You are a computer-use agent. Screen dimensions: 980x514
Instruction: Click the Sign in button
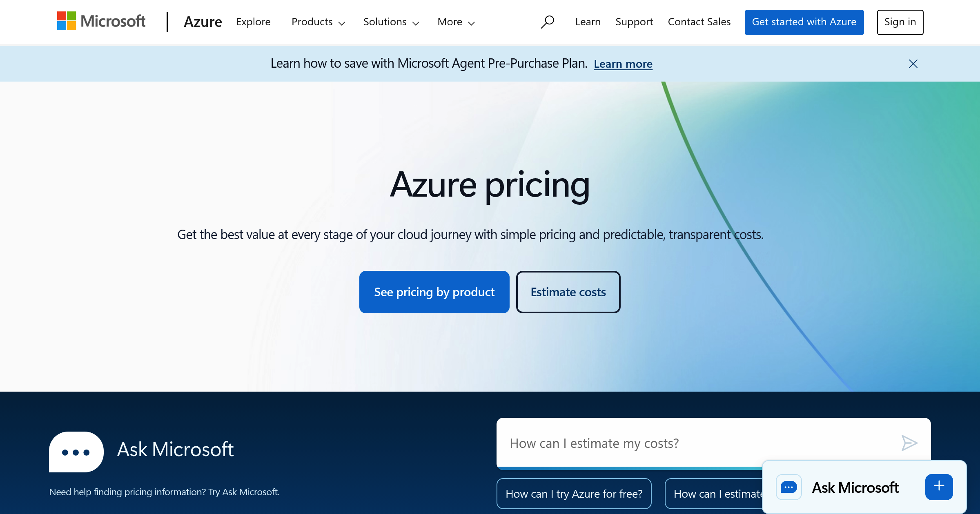pyautogui.click(x=900, y=22)
